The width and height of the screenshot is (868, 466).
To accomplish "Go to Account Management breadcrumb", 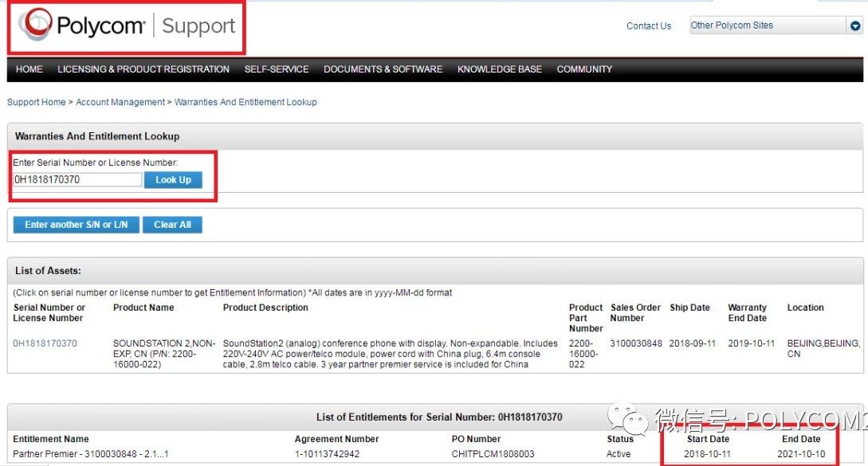I will (x=120, y=103).
